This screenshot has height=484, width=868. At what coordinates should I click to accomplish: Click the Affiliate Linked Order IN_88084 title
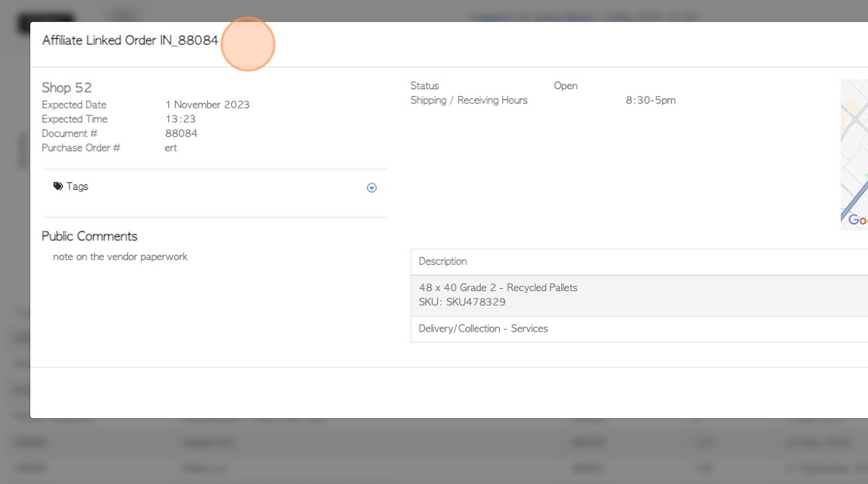coord(130,40)
